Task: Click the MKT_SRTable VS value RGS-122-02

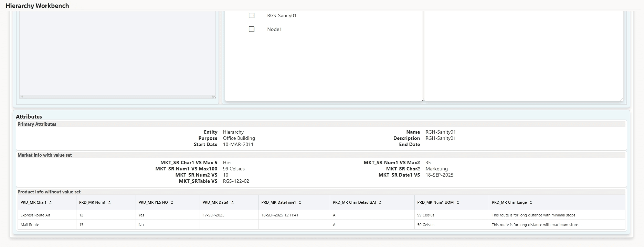Action: coord(236,181)
